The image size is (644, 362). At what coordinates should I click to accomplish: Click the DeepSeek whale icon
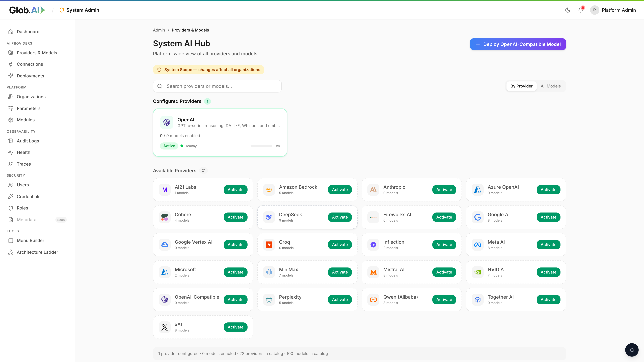[x=269, y=217]
